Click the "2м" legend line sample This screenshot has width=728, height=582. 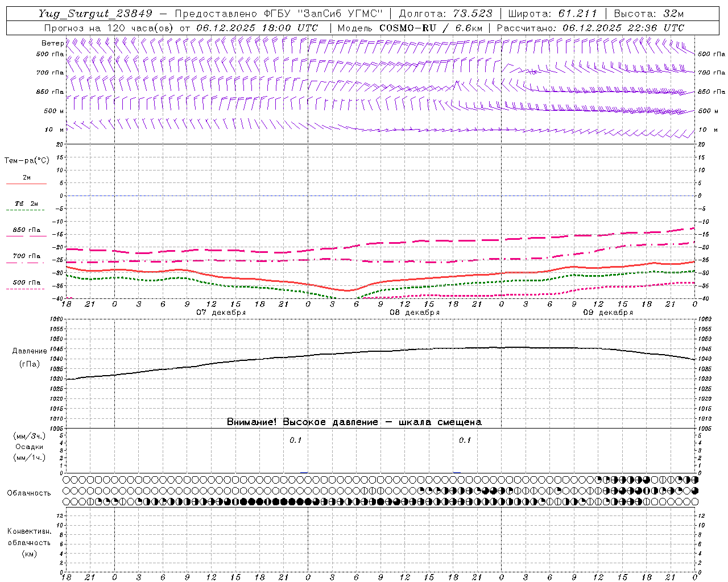tap(26, 184)
